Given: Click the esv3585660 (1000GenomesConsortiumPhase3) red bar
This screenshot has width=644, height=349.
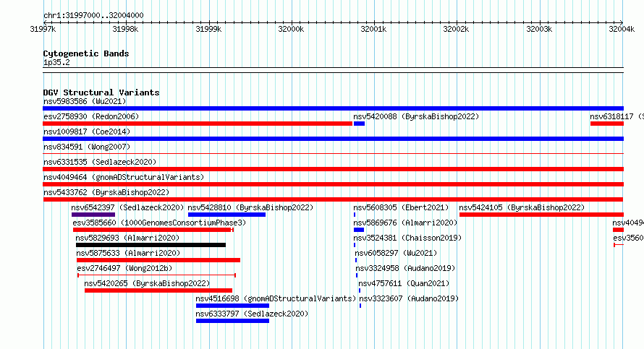Looking at the screenshot, I should 153,230.
